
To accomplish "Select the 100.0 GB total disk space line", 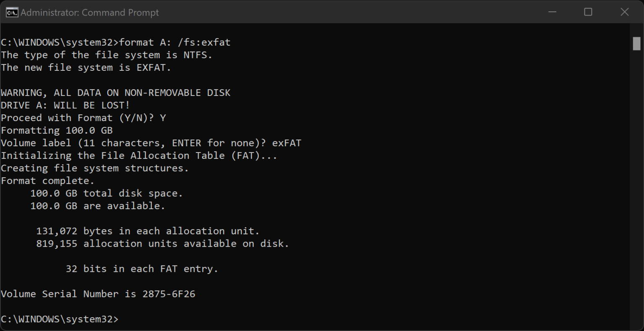I will [x=106, y=193].
